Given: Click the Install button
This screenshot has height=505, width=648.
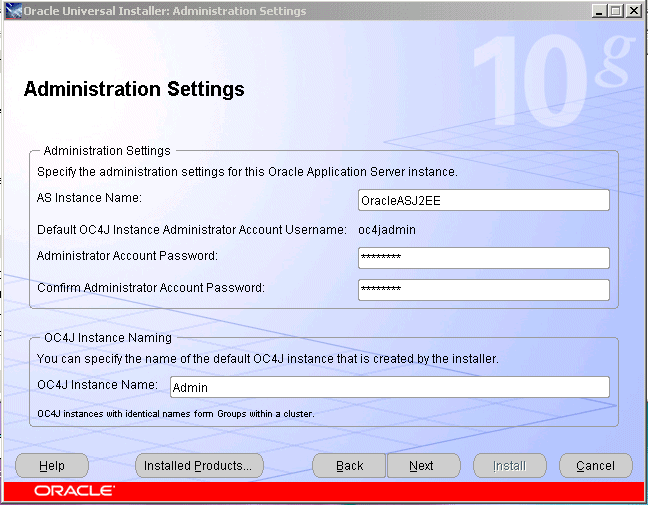Looking at the screenshot, I should coord(510,466).
